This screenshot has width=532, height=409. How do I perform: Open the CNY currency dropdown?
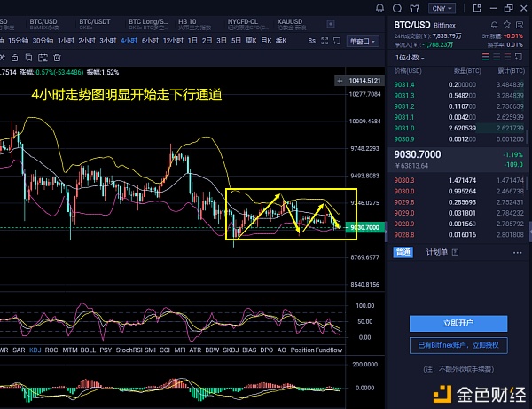point(442,8)
